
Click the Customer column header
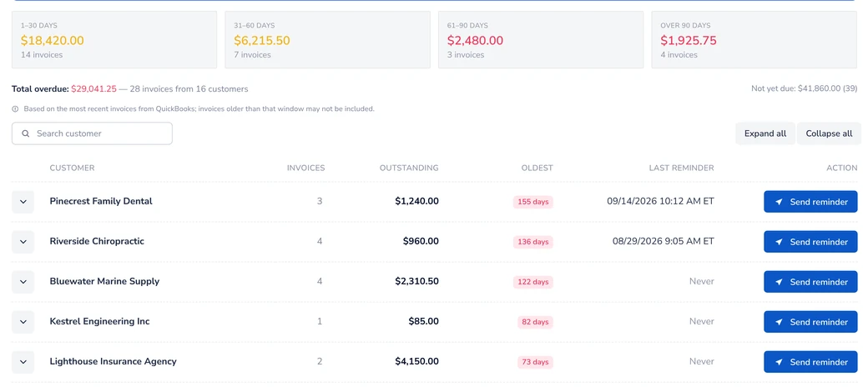[72, 168]
